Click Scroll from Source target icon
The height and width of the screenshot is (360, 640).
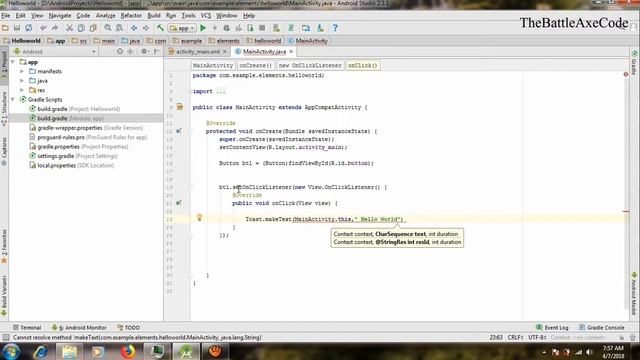click(120, 52)
